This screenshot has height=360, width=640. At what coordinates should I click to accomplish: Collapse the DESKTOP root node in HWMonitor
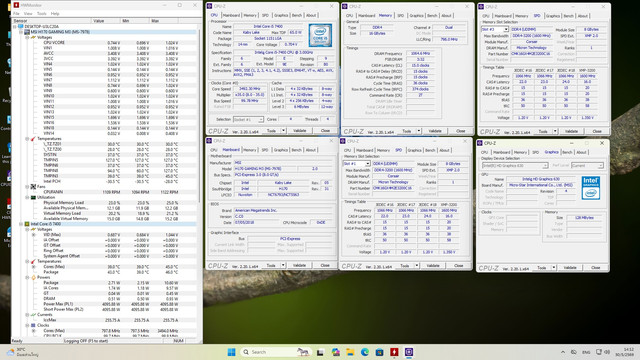point(15,27)
